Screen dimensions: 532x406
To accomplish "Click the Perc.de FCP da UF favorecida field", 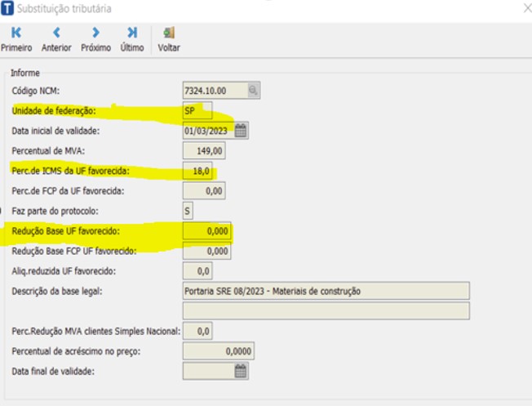I will 204,191.
